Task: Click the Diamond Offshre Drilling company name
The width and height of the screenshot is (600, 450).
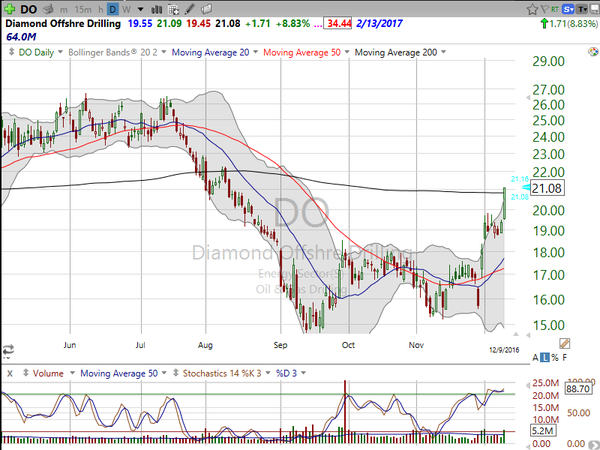Action: tap(63, 24)
